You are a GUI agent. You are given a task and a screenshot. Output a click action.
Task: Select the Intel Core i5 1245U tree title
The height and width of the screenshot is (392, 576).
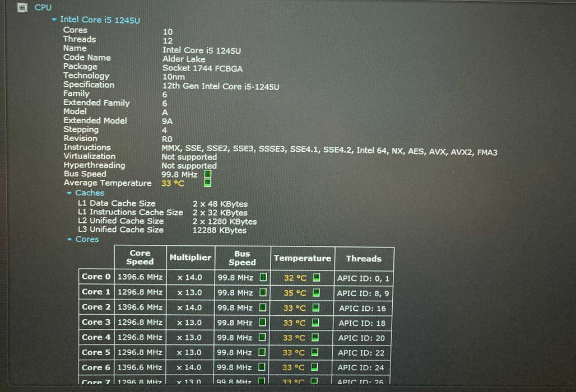pos(100,20)
